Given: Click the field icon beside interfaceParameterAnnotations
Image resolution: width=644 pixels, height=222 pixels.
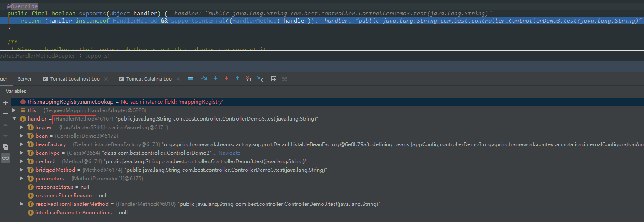Looking at the screenshot, I should tap(31, 213).
